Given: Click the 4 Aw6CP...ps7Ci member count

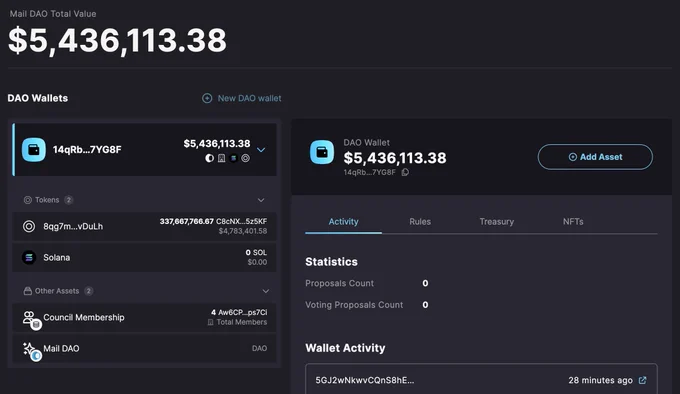Looking at the screenshot, I should point(239,313).
